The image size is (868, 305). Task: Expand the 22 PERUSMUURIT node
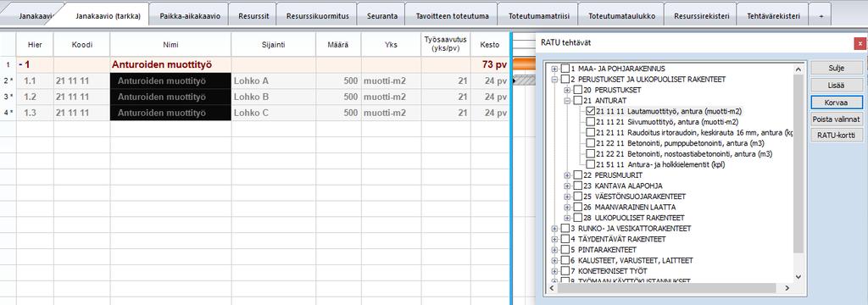(x=567, y=175)
